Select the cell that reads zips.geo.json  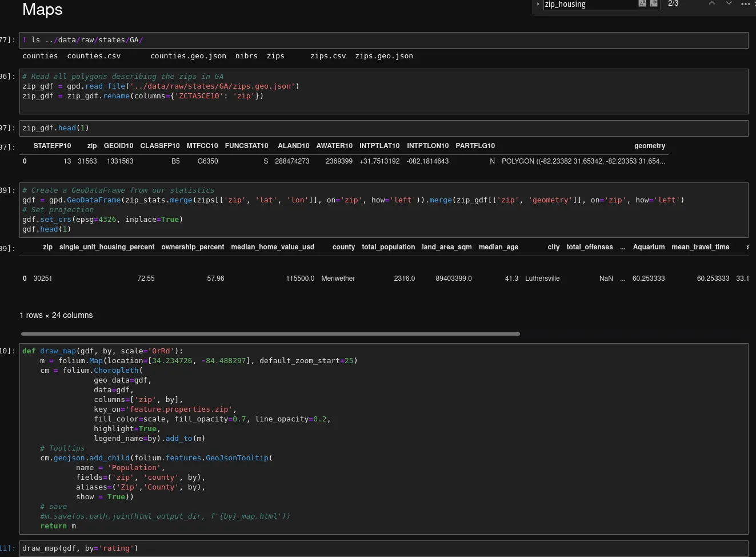coord(384,55)
